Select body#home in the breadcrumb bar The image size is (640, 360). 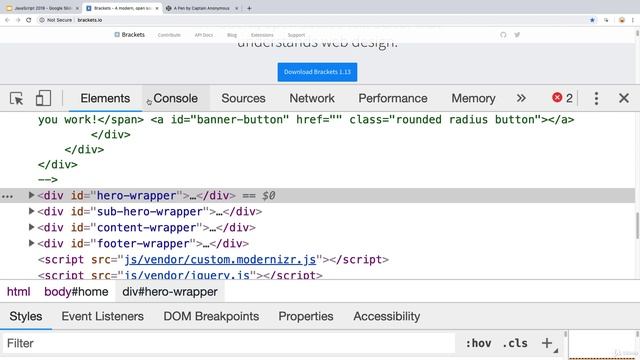(76, 292)
